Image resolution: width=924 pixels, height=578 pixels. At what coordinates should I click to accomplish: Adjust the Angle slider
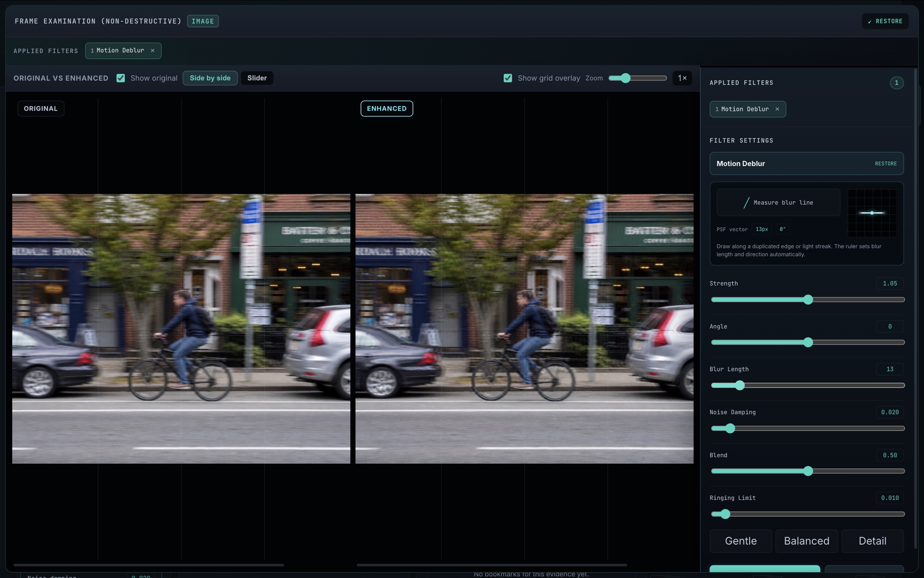(808, 342)
